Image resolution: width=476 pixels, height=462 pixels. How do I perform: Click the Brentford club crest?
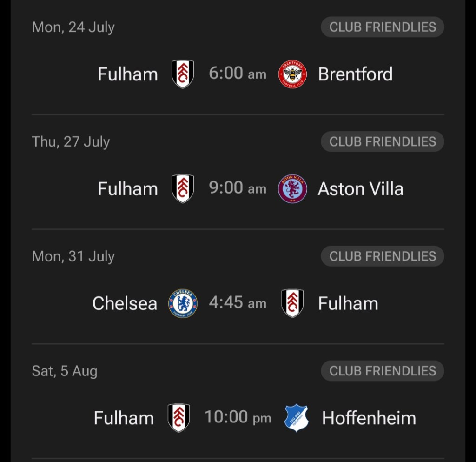click(x=292, y=74)
